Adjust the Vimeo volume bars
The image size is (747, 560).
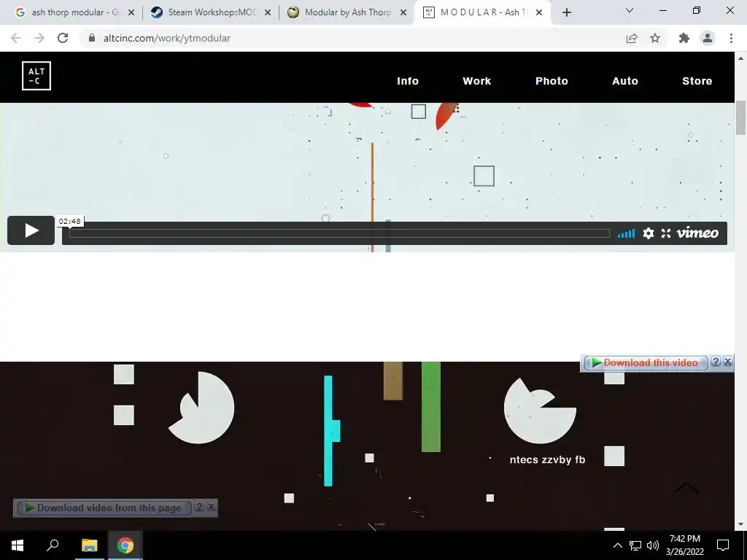626,233
